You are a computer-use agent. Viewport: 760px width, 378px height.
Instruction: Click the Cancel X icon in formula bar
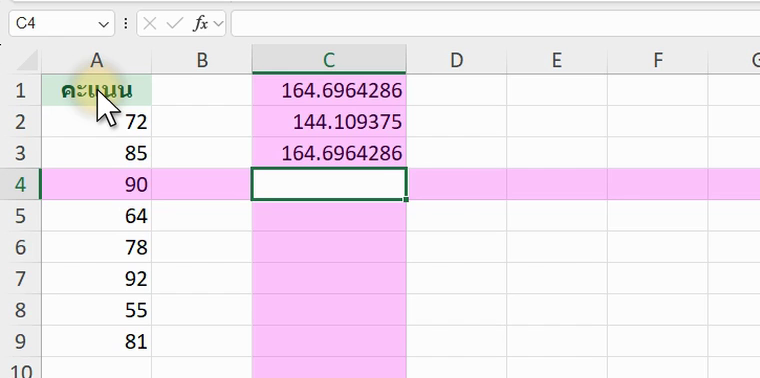tap(150, 24)
